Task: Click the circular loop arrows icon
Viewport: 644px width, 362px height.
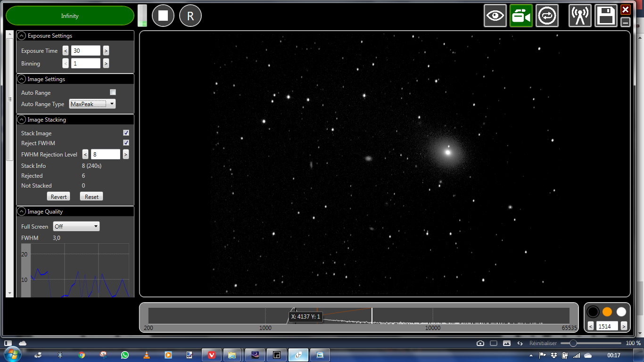Action: point(547,16)
